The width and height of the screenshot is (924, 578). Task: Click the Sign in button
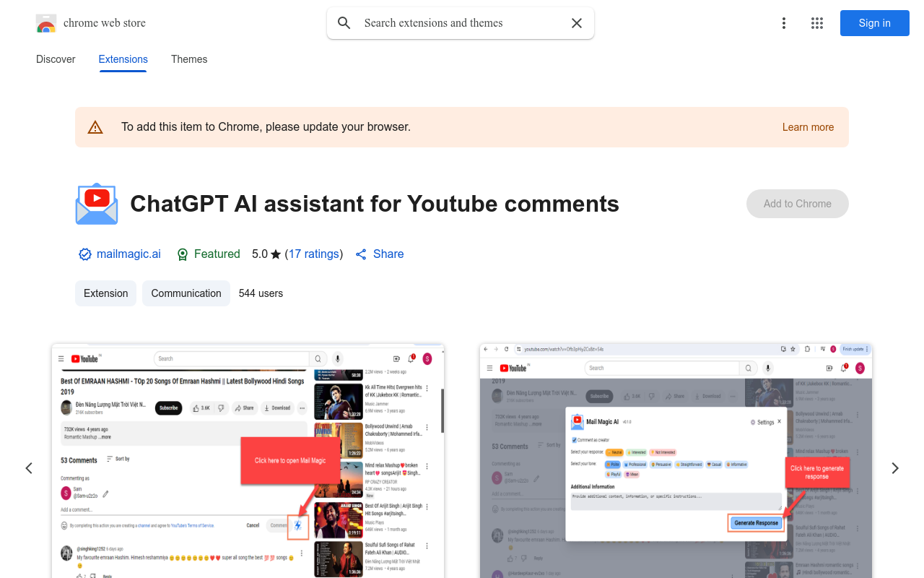875,23
